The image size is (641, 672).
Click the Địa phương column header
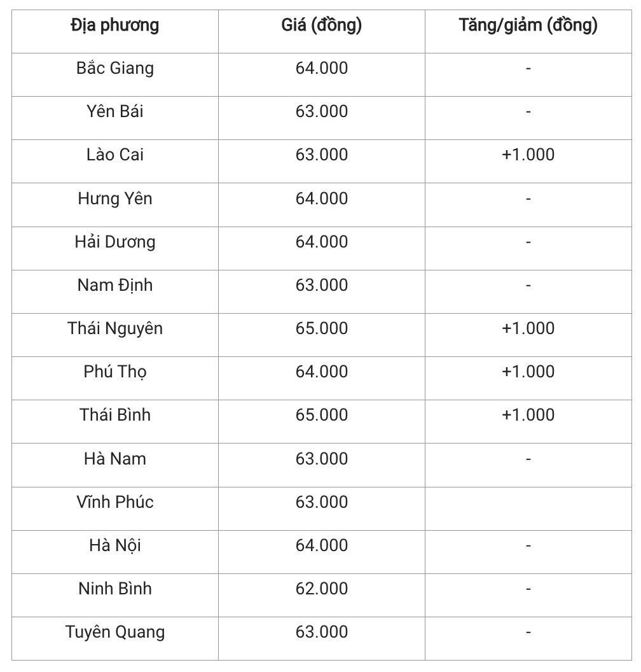[x=115, y=25]
